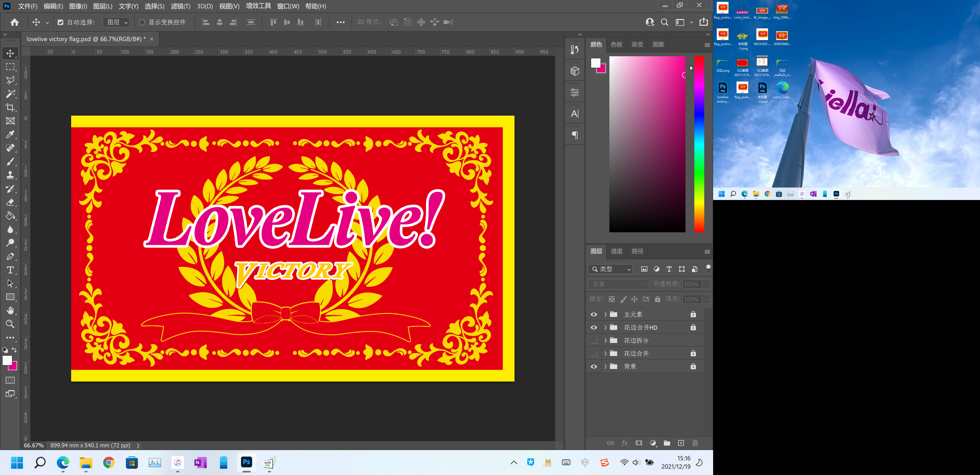980x475 pixels.
Task: Select the Move tool in the toolbox
Action: (x=10, y=53)
